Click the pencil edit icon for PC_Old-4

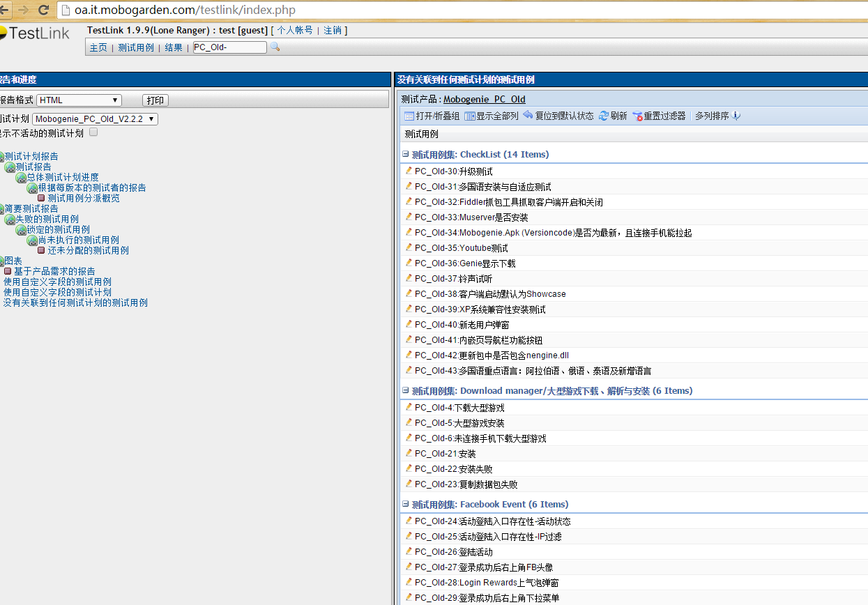[x=409, y=407]
